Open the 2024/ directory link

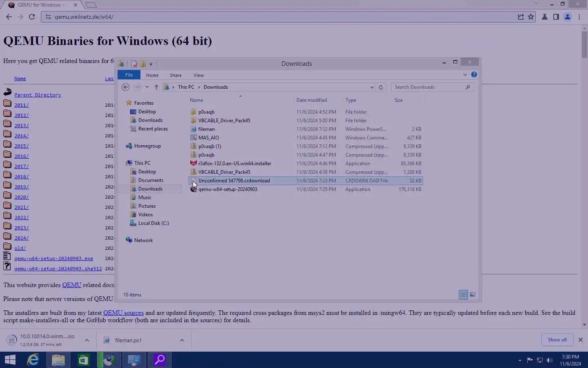[x=22, y=238]
